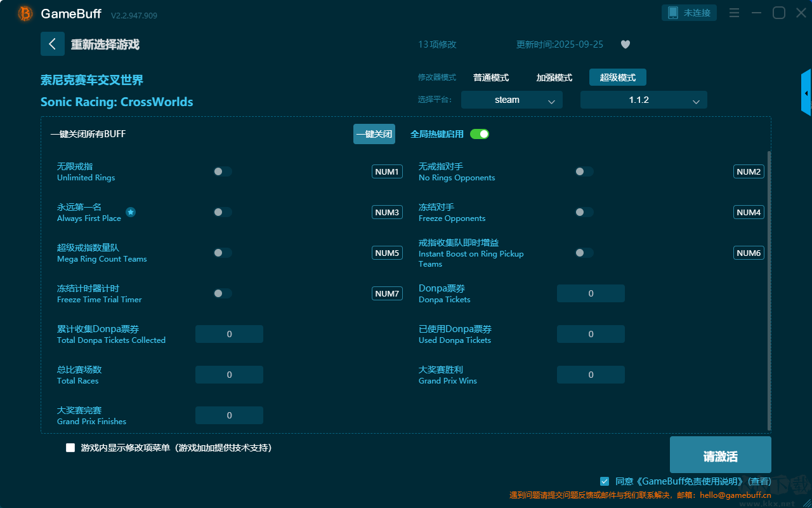Check the in-game modifier menu checkbox

[70, 448]
